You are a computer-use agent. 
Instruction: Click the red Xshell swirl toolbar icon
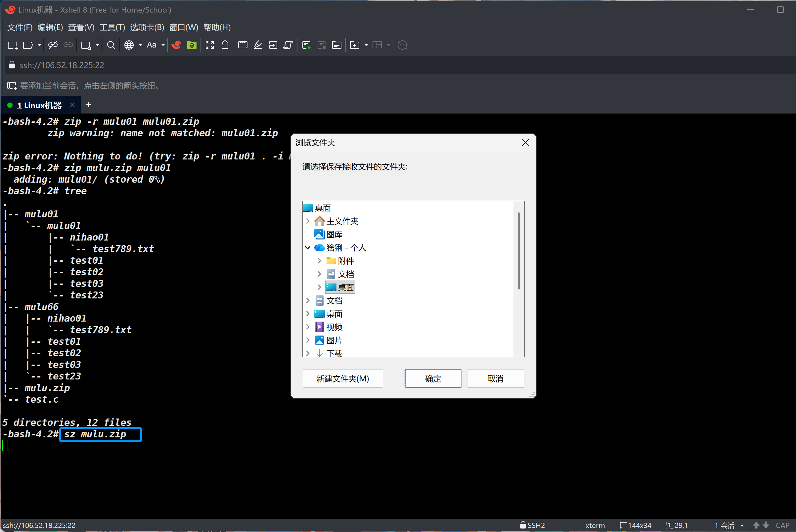point(176,45)
